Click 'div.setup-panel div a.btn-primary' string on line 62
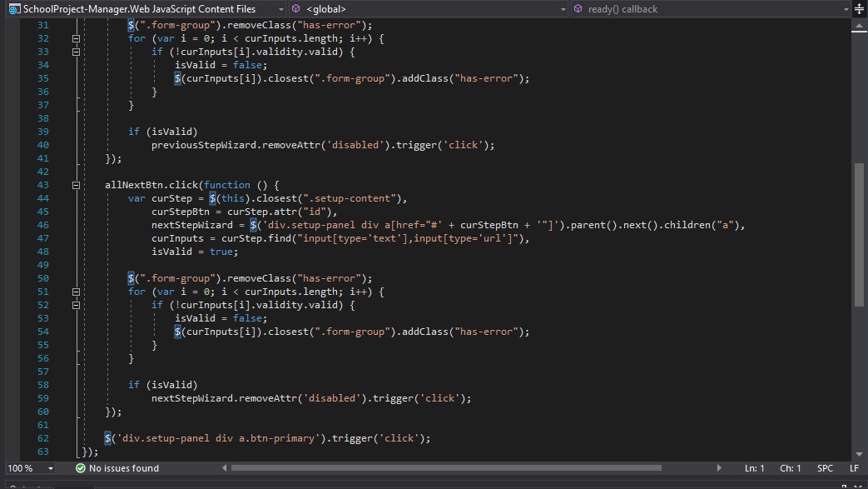Screen dimensions: 868x489 (218, 438)
